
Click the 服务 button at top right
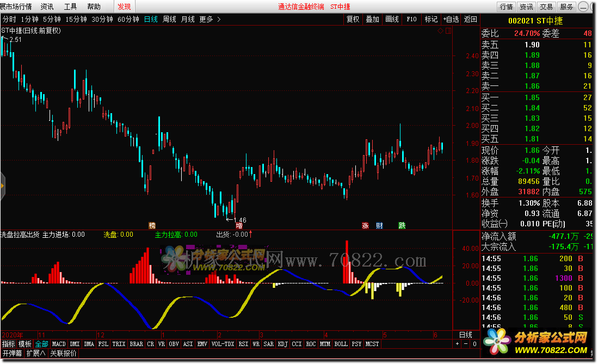pyautogui.click(x=566, y=7)
